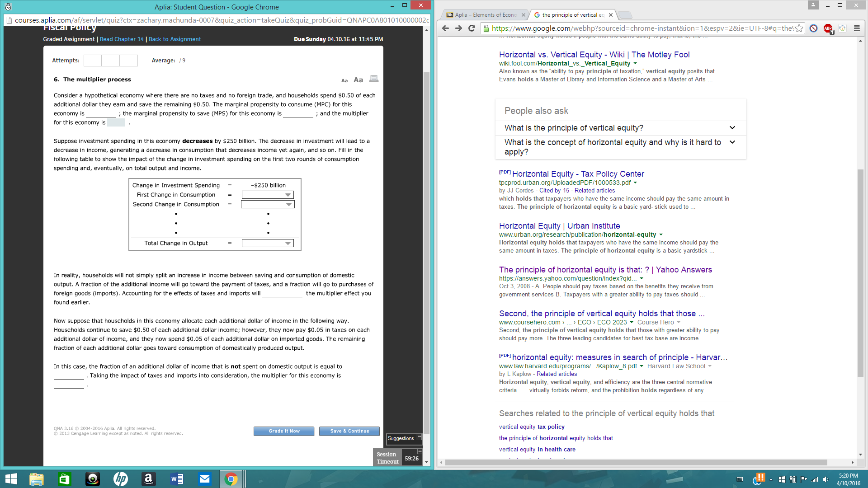Bookmark the Google page with star icon
This screenshot has height=488, width=868.
click(x=799, y=28)
